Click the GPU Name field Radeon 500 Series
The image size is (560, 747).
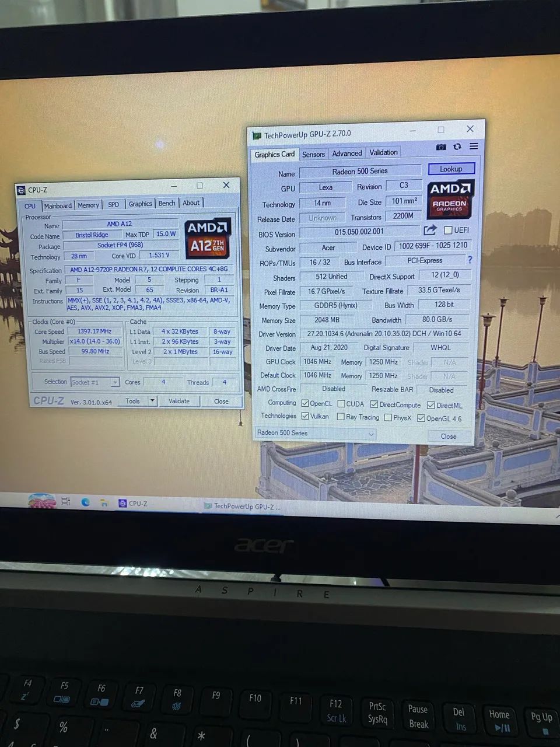360,171
